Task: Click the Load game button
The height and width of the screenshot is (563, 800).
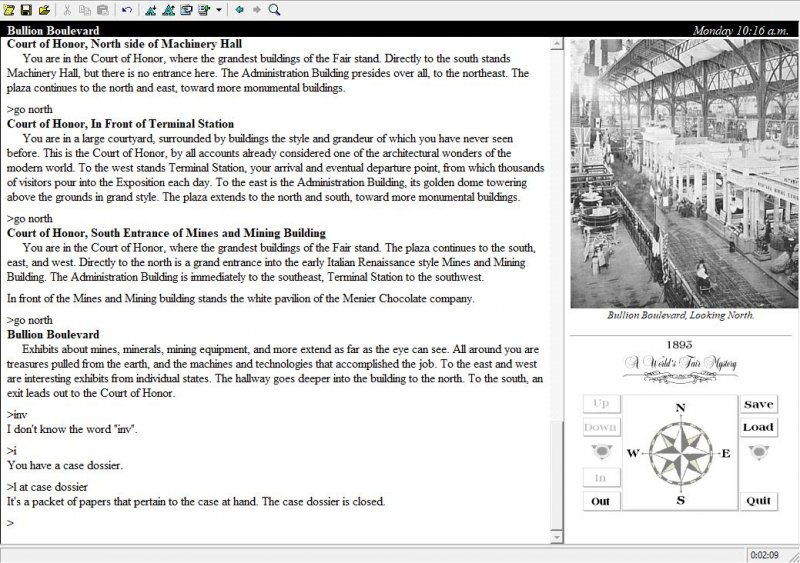Action: [x=759, y=427]
